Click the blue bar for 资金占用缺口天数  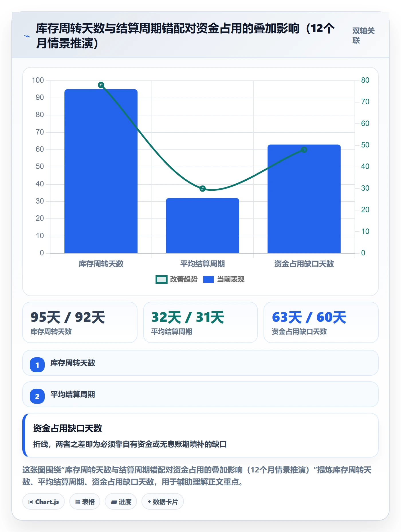click(x=304, y=199)
